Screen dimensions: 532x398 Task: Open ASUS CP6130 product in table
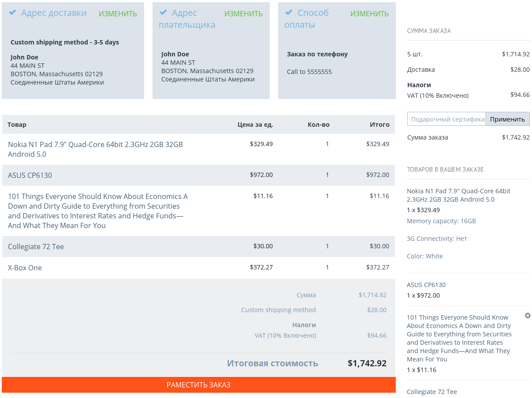(30, 175)
